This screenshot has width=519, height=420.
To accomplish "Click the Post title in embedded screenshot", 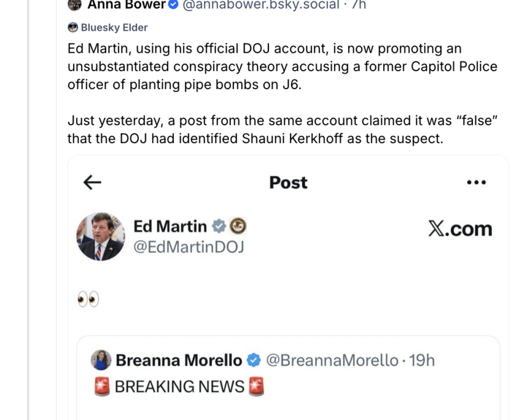I will pos(288,182).
